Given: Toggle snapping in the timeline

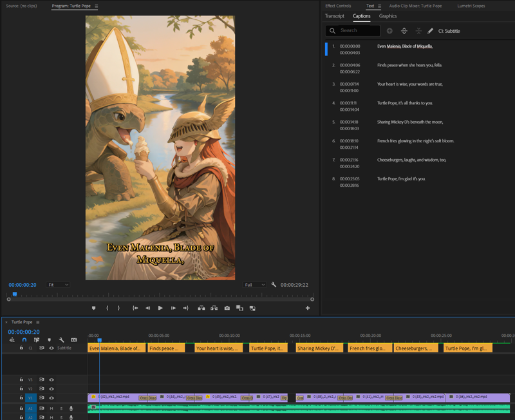Looking at the screenshot, I should [x=24, y=340].
